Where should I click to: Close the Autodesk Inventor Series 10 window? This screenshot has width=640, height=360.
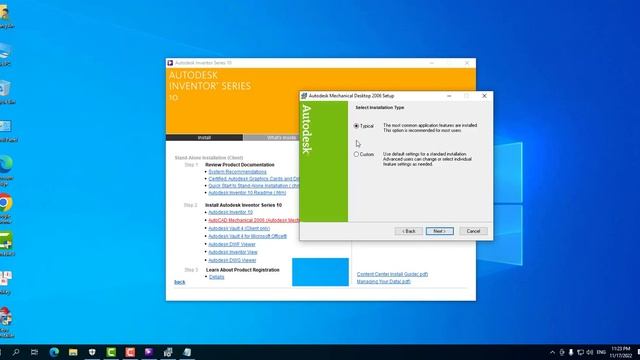(x=467, y=63)
